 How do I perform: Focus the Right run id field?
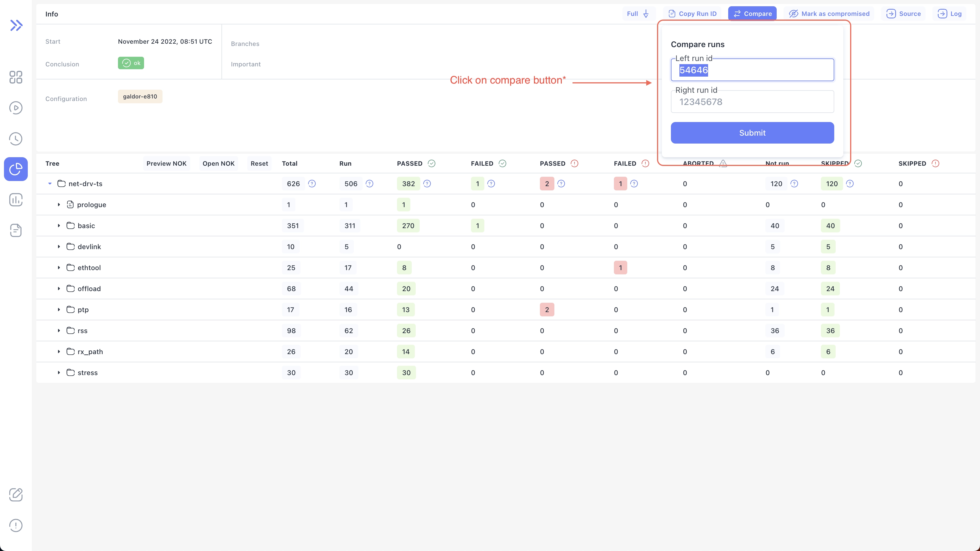(752, 102)
